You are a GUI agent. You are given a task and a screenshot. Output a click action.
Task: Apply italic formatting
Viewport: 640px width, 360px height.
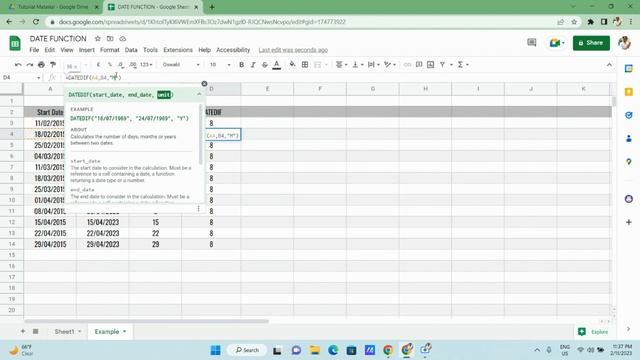click(x=253, y=64)
